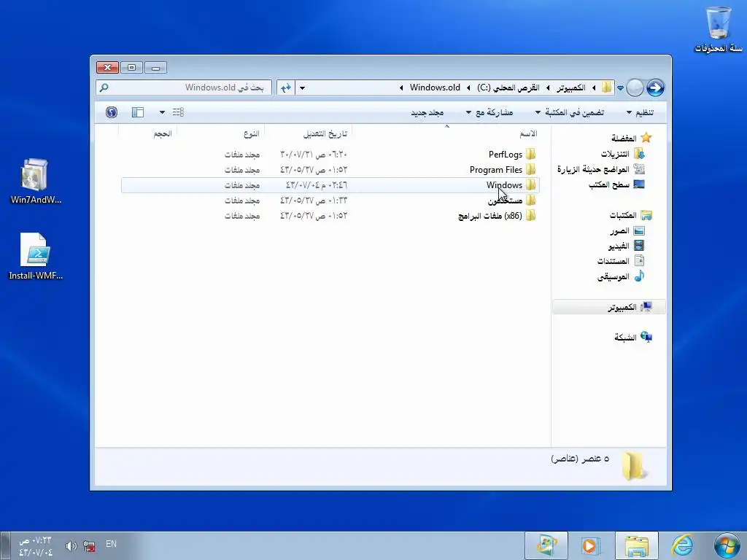Screen dimensions: 747x560
Task: Select the مستخدمون folder icon
Action: [531, 201]
